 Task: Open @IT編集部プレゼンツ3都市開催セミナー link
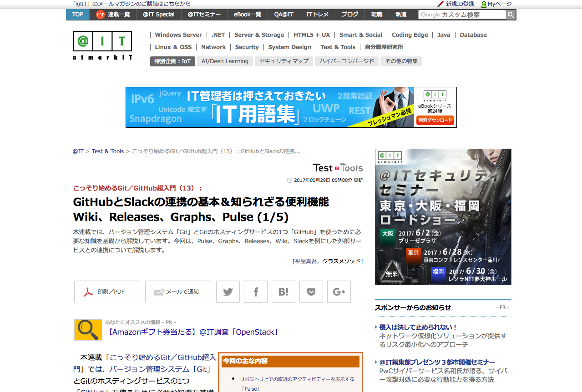click(x=437, y=362)
